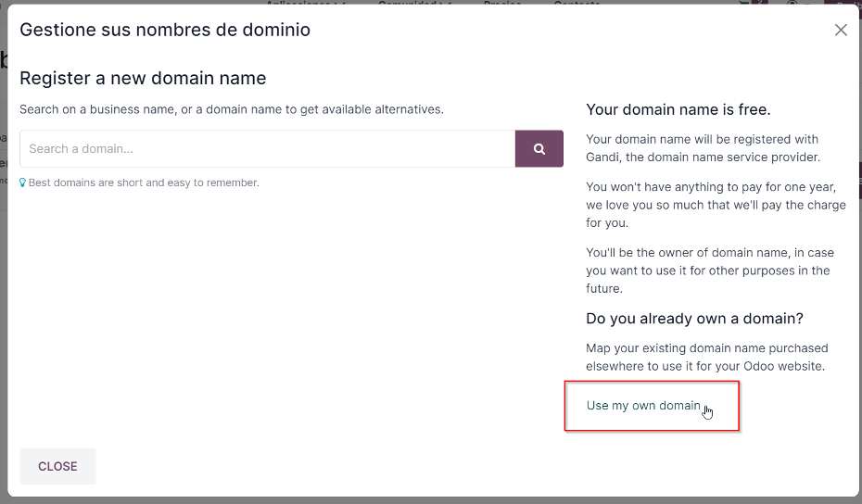Close the dialog with the X icon
Screen dimensions: 862x504
841,30
